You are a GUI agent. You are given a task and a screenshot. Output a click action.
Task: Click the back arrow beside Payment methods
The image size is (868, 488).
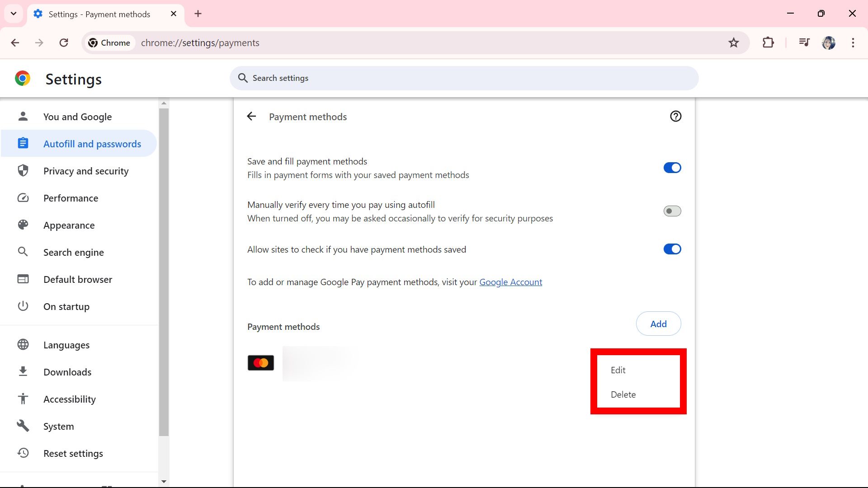[251, 116]
